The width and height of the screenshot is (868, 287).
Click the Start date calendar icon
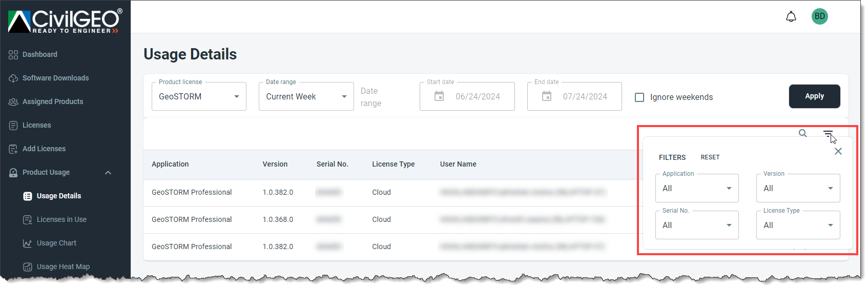click(x=439, y=96)
